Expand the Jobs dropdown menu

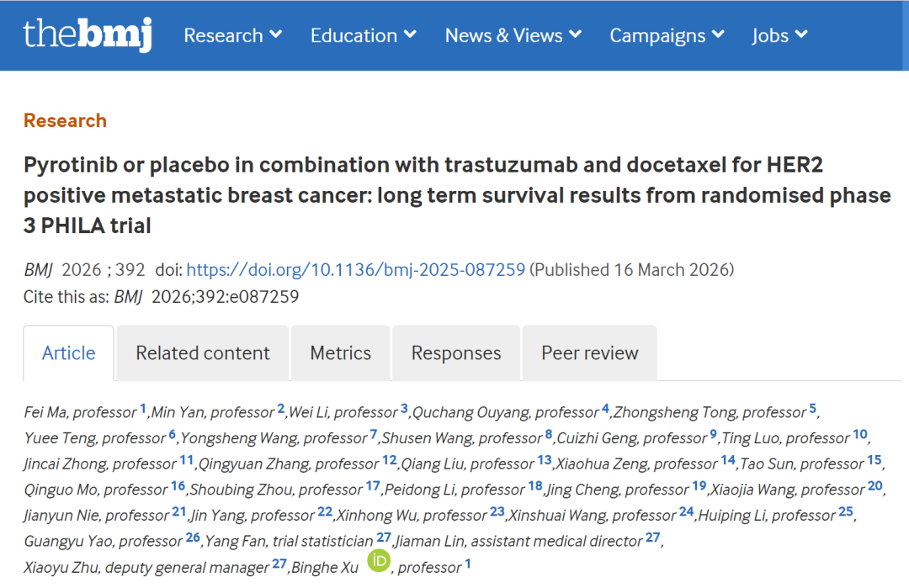(779, 35)
